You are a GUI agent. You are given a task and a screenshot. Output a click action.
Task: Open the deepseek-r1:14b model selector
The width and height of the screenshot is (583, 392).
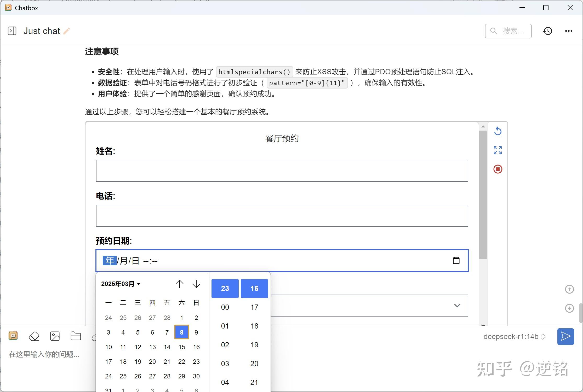click(x=514, y=336)
